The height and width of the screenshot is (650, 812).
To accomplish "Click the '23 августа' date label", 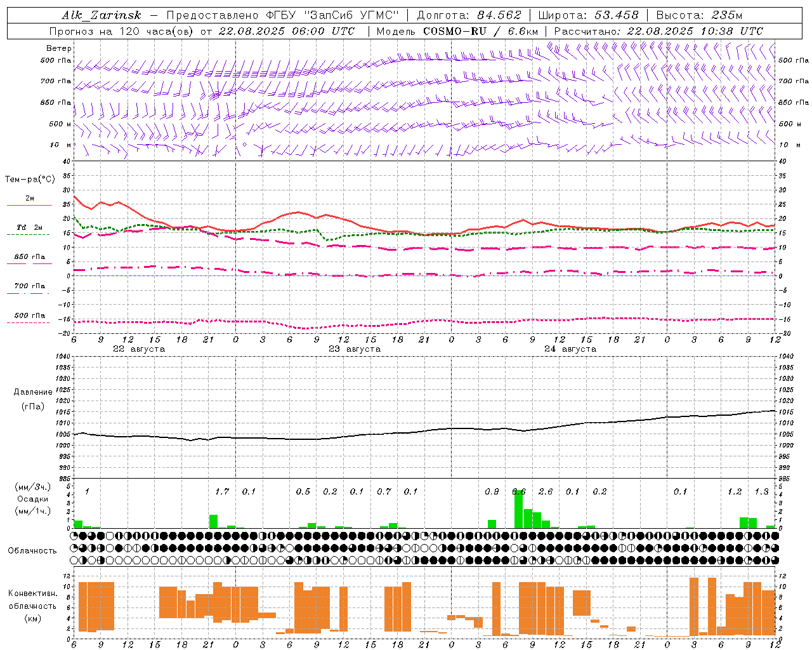I will coord(355,349).
